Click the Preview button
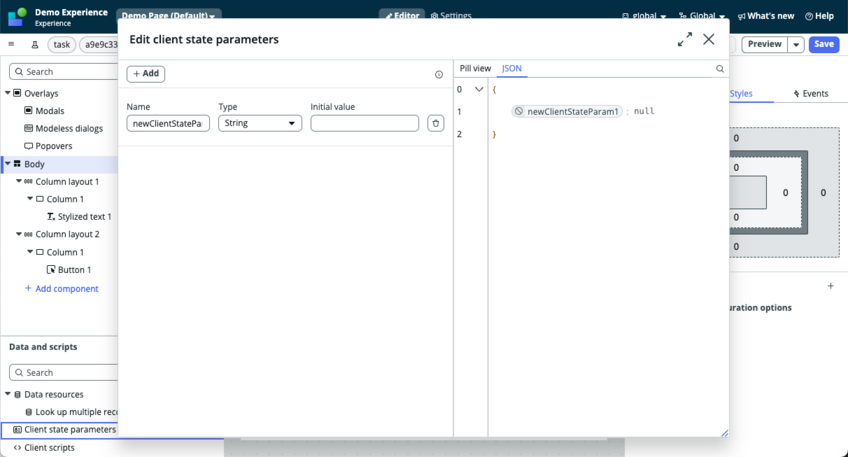848x457 pixels. pyautogui.click(x=764, y=44)
